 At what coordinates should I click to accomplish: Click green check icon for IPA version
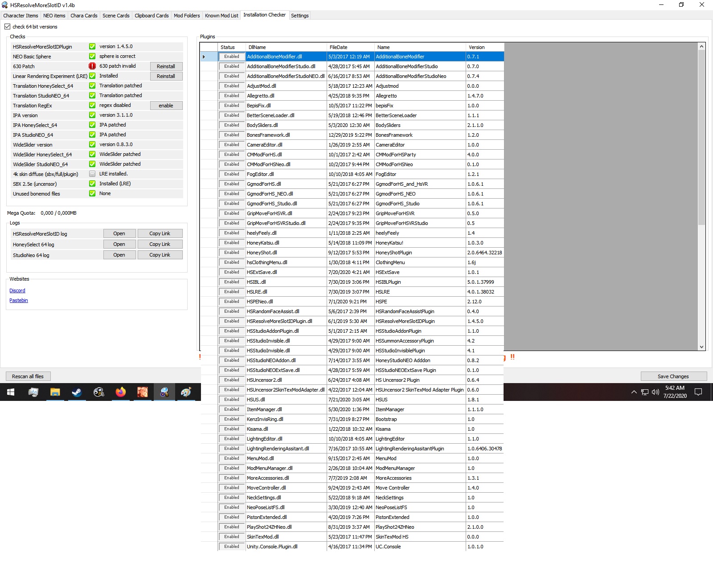[x=92, y=115]
